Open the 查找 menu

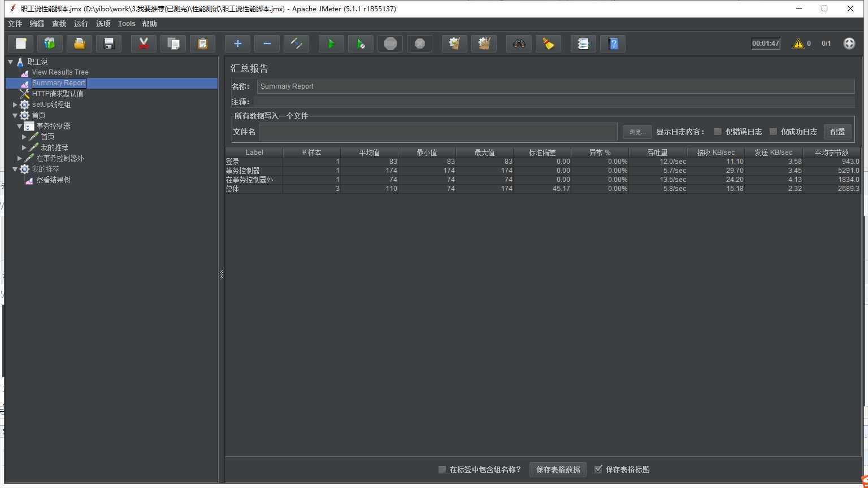coord(59,24)
